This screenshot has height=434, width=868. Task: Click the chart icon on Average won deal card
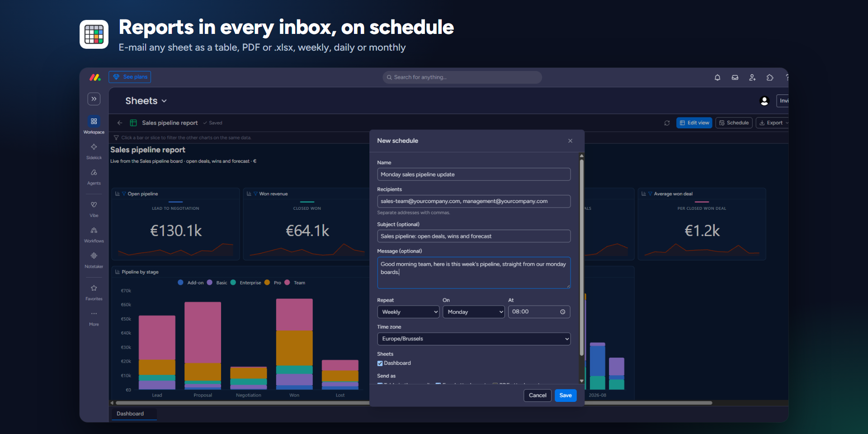[644, 194]
